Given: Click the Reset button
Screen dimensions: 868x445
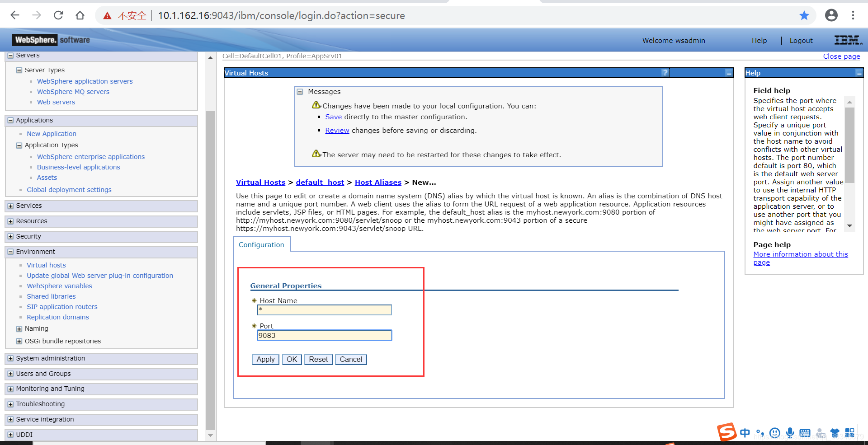Looking at the screenshot, I should click(x=319, y=360).
